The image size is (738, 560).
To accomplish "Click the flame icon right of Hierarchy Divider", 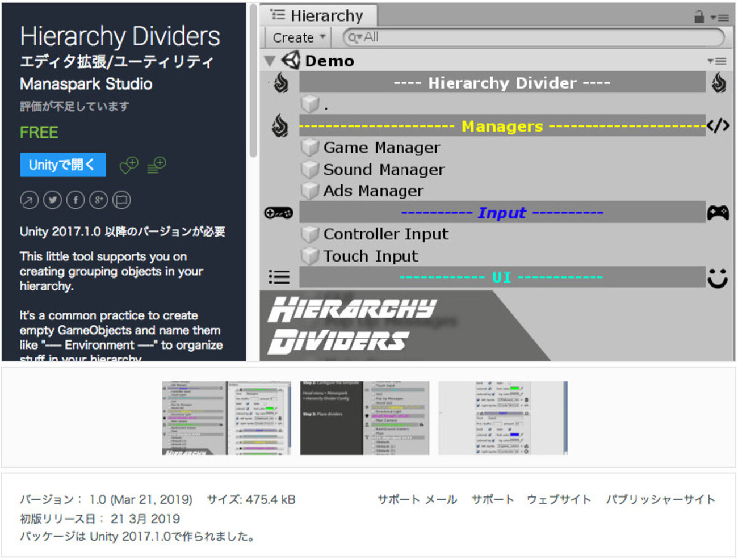I will click(x=719, y=83).
